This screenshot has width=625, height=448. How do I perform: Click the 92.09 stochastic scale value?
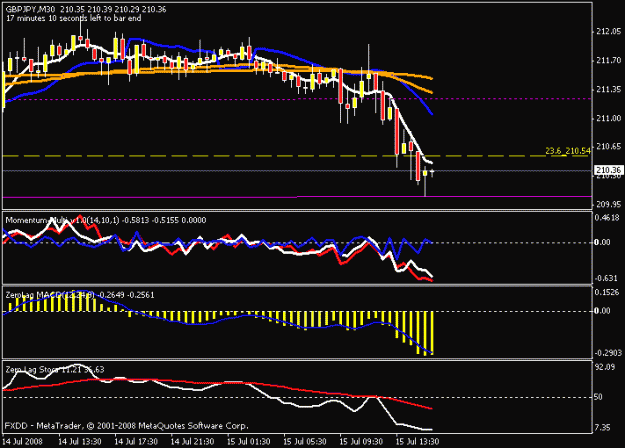605,367
